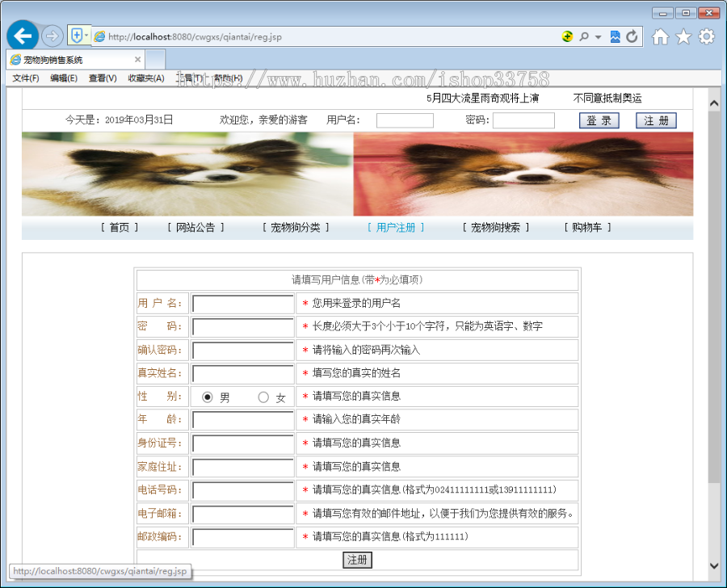Click the 注册 button in header
Screen dimensions: 727x588
[656, 120]
